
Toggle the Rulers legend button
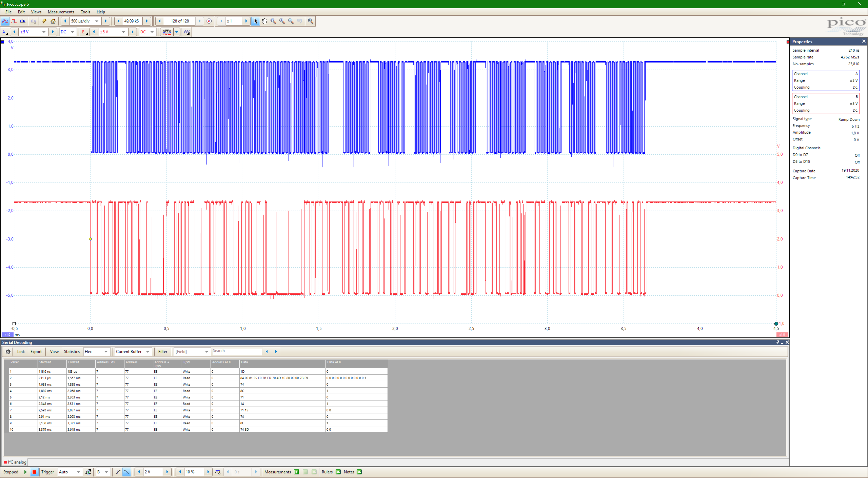pyautogui.click(x=338, y=472)
